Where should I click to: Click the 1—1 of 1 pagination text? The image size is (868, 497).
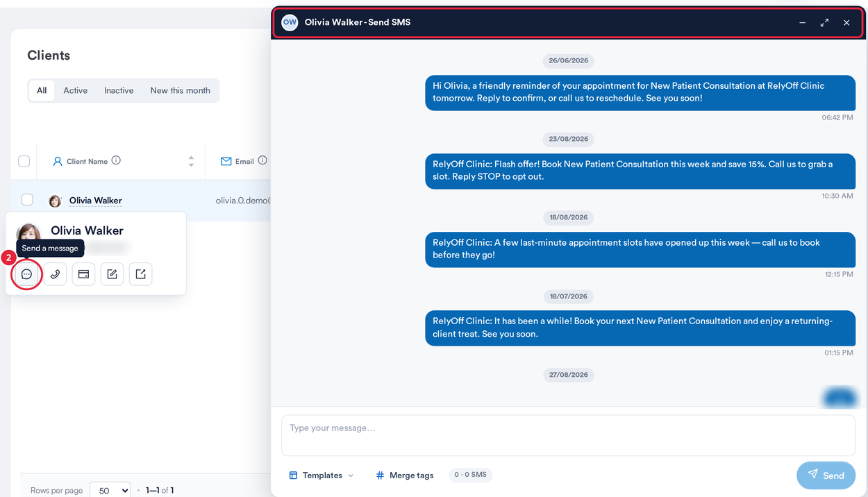point(160,491)
